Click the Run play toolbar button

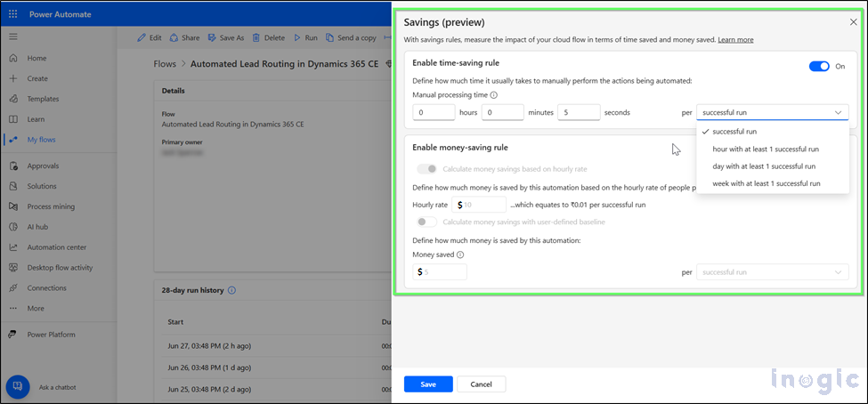tap(305, 37)
